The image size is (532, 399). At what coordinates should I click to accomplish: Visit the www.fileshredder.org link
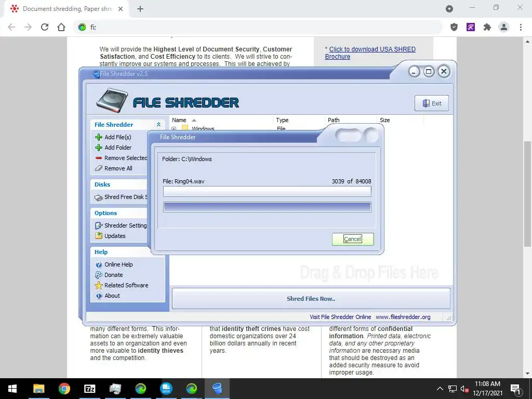[x=403, y=317]
